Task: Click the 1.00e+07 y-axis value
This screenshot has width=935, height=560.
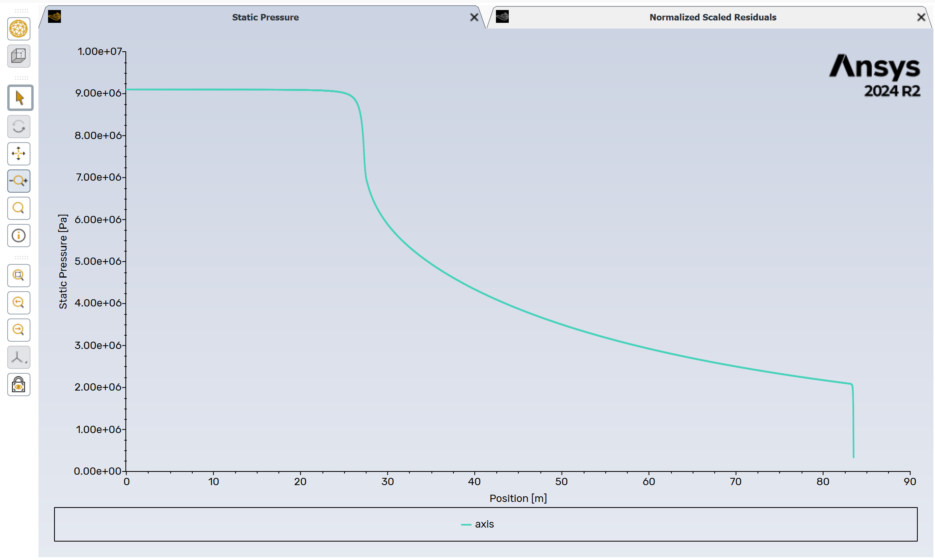Action: point(100,51)
